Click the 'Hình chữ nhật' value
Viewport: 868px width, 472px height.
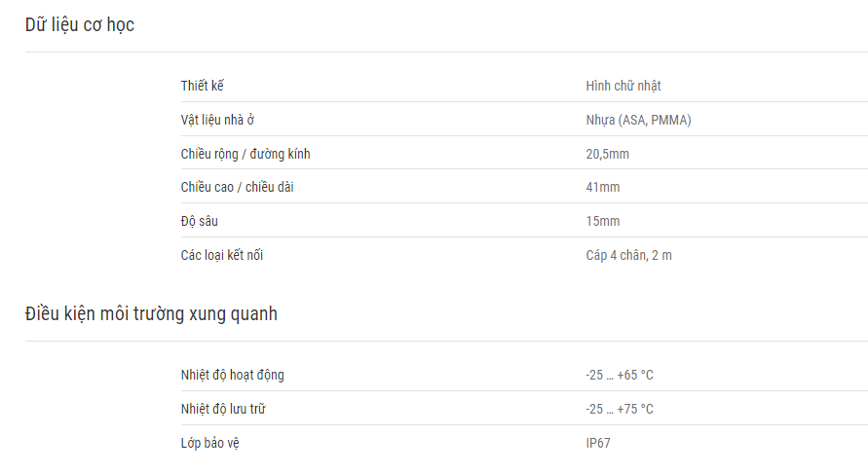[623, 86]
